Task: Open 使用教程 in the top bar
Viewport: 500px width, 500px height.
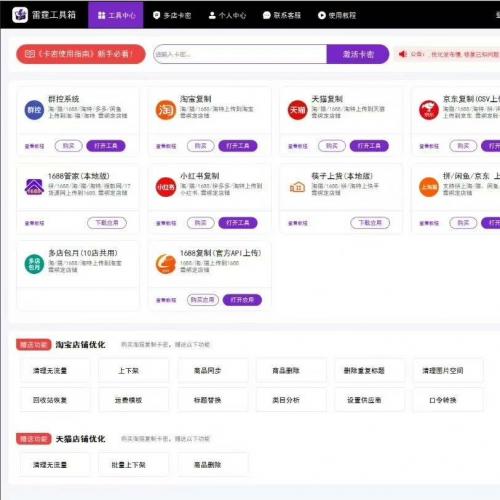Action: tap(337, 15)
